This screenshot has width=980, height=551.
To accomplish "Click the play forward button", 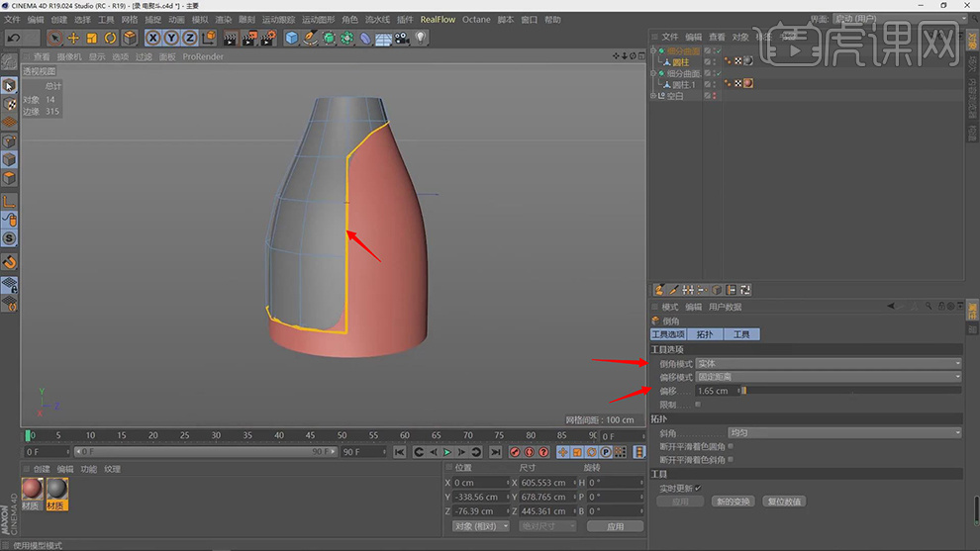I will 446,452.
